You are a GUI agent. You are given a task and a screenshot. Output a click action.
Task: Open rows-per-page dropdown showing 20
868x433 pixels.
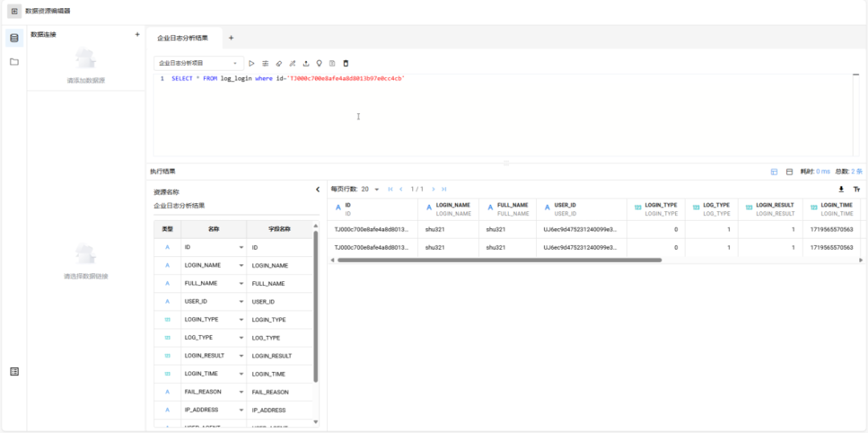coord(371,189)
